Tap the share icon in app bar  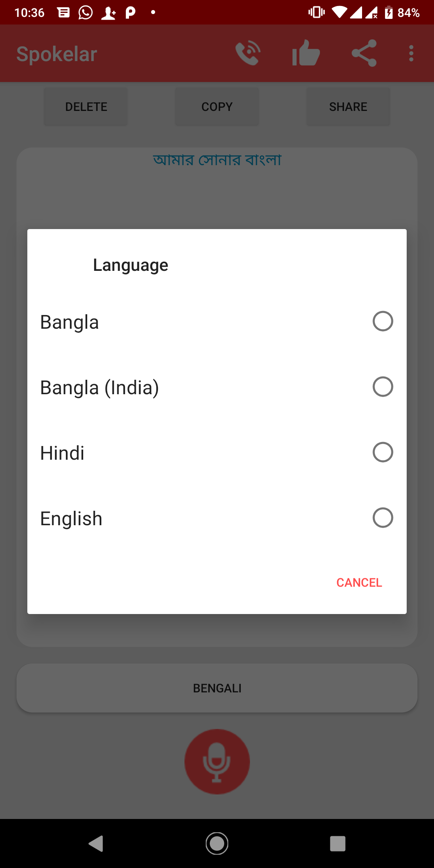pyautogui.click(x=364, y=53)
